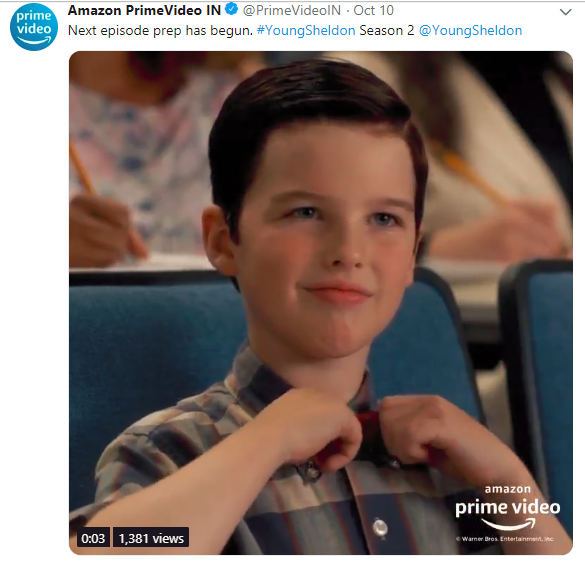Click the blue verified badge
The width and height of the screenshot is (585, 565).
point(232,9)
